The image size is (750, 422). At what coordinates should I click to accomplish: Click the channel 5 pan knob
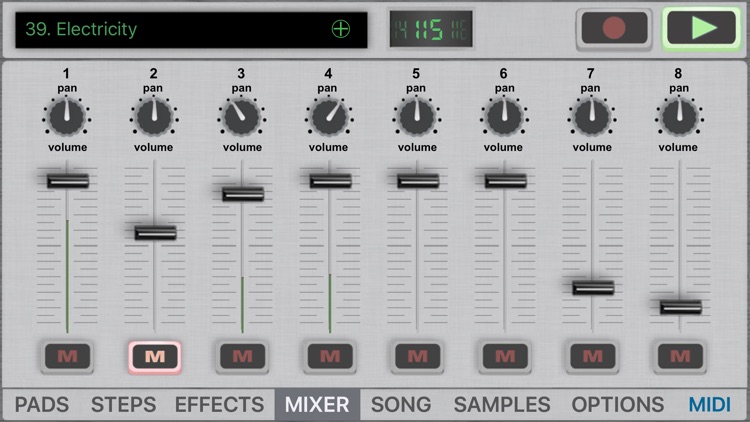click(417, 116)
